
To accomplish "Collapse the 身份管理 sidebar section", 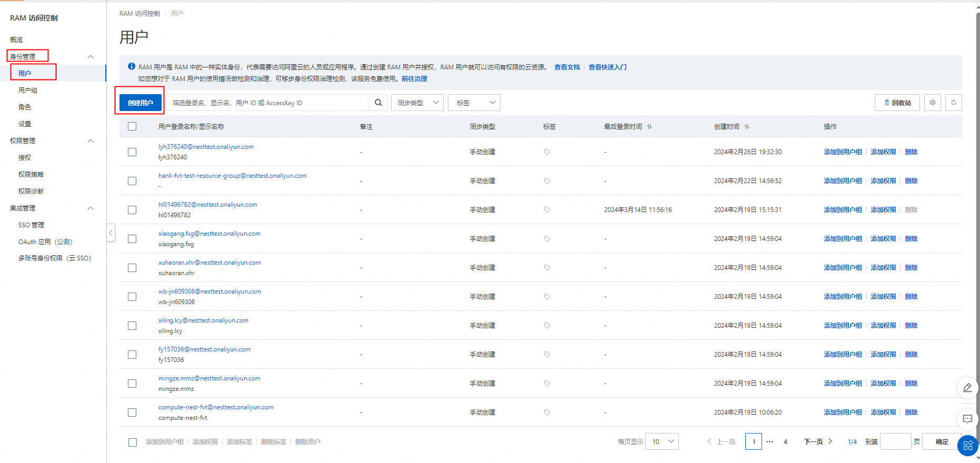I will [91, 56].
